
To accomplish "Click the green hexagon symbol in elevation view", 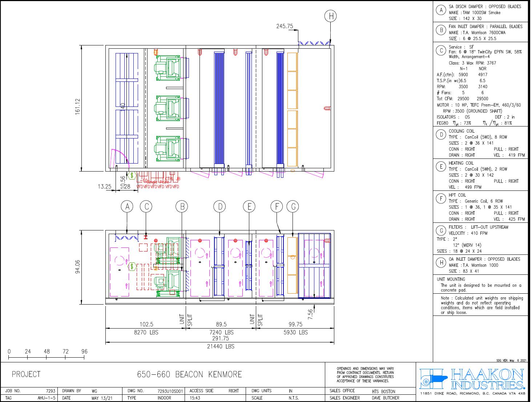I will (x=132, y=266).
